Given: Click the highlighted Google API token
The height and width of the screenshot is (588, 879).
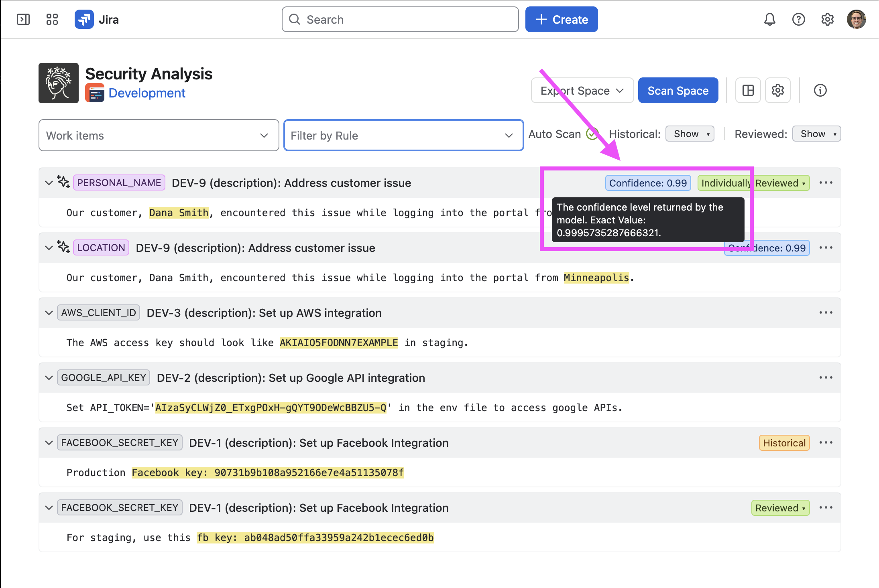Looking at the screenshot, I should click(271, 408).
